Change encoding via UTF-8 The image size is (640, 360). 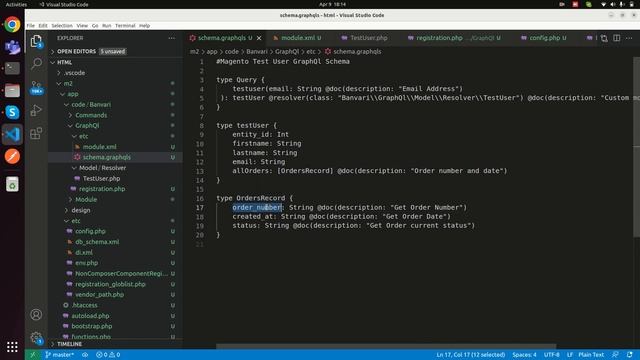551,355
